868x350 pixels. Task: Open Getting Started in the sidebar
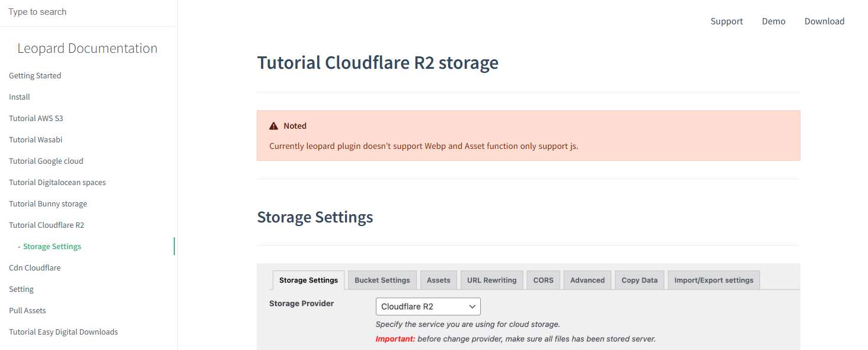35,76
